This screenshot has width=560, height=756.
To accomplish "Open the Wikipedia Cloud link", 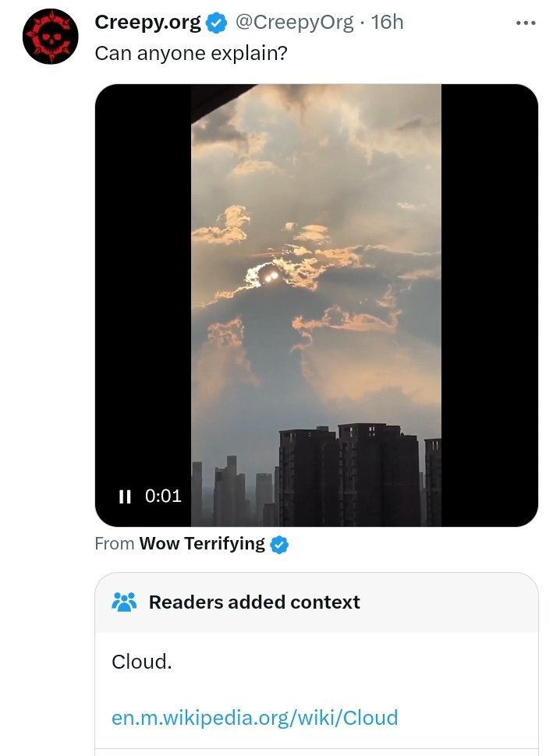I will [254, 717].
